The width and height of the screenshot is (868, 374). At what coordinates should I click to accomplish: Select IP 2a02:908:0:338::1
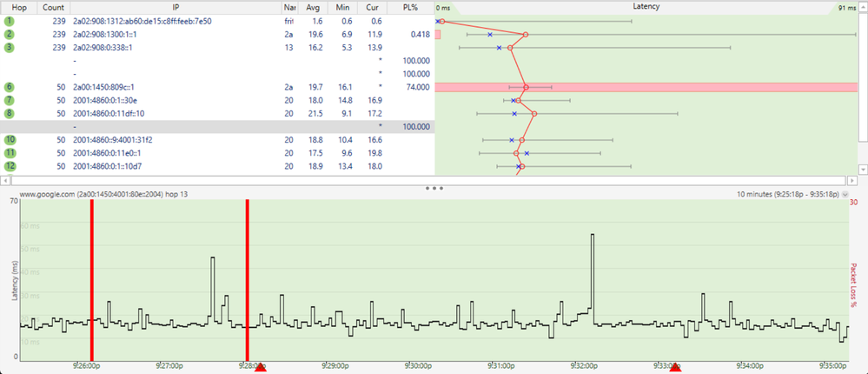[x=103, y=48]
